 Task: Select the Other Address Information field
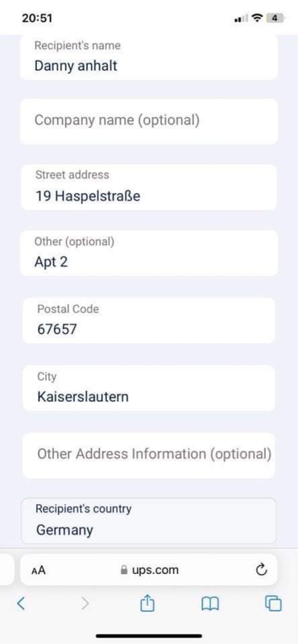[149, 455]
